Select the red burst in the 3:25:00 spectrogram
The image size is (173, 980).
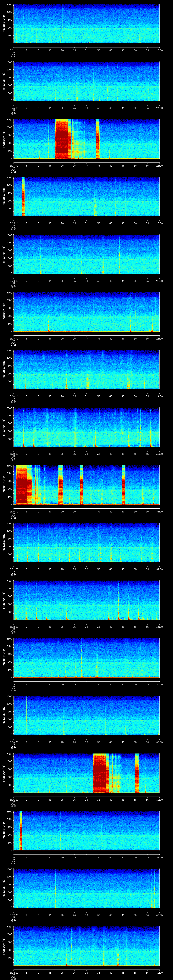(x=23, y=196)
